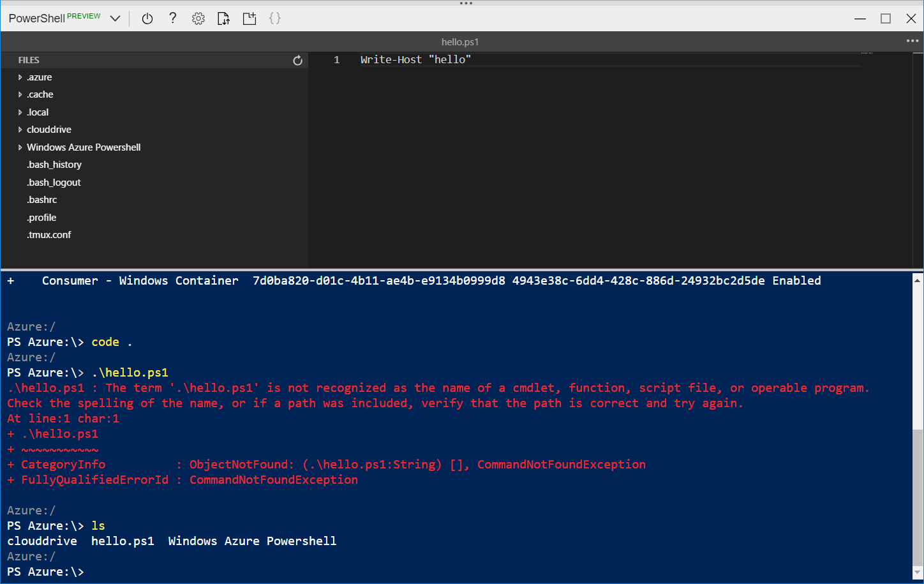Click CommandNotFoundException in FullyQualifiedErrorId line
This screenshot has width=924, height=584.
point(273,480)
